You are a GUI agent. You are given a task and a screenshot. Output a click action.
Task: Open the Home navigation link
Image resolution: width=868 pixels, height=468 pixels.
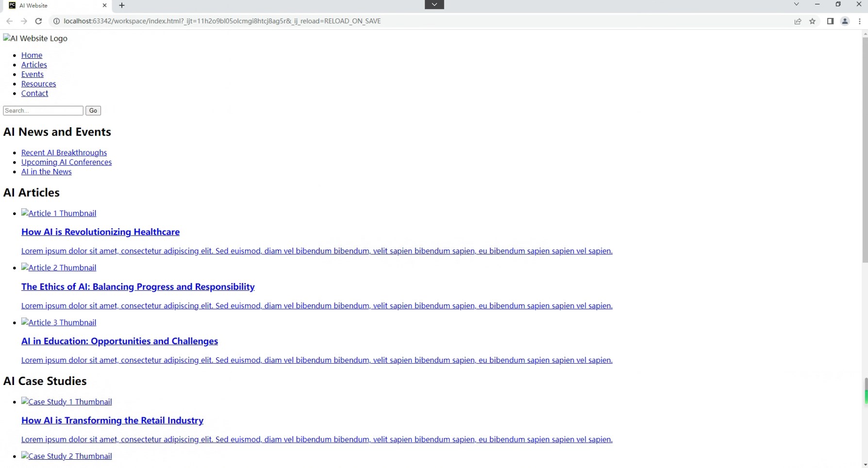click(32, 55)
